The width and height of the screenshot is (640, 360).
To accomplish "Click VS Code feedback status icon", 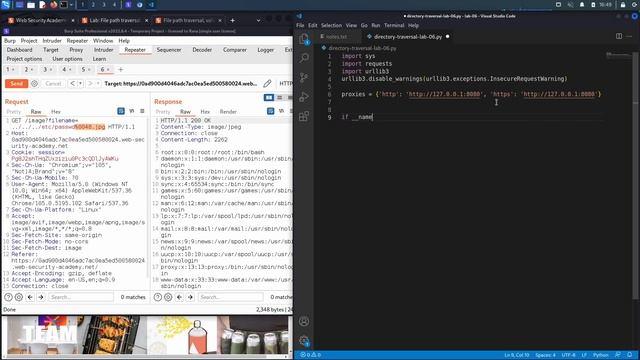I will (618, 355).
